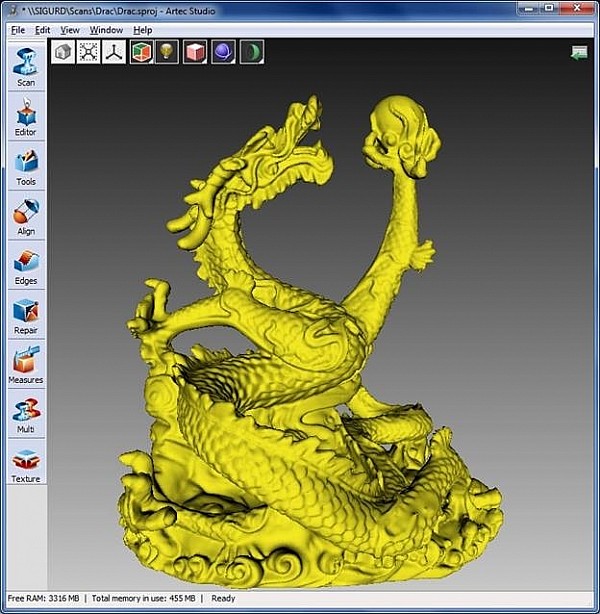
Task: Minimize the Artec Studio window
Action: [529, 7]
